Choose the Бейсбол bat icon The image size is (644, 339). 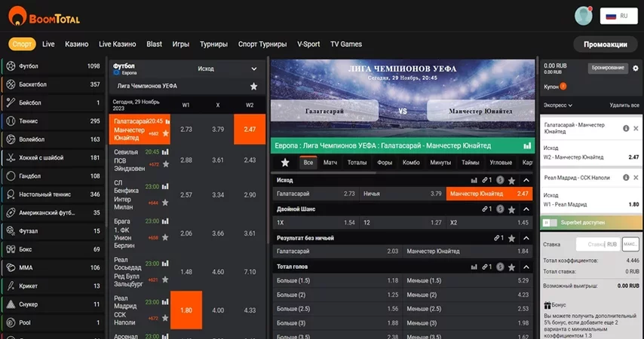tap(11, 102)
